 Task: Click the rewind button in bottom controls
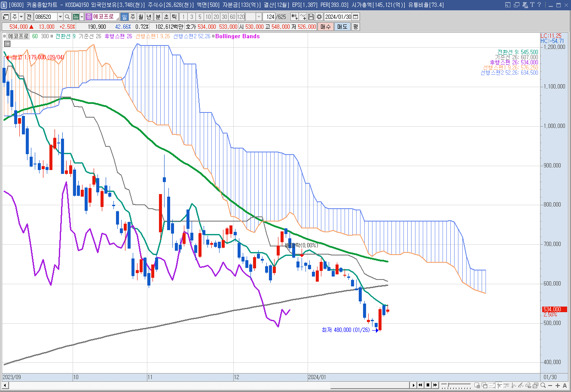tap(420, 385)
